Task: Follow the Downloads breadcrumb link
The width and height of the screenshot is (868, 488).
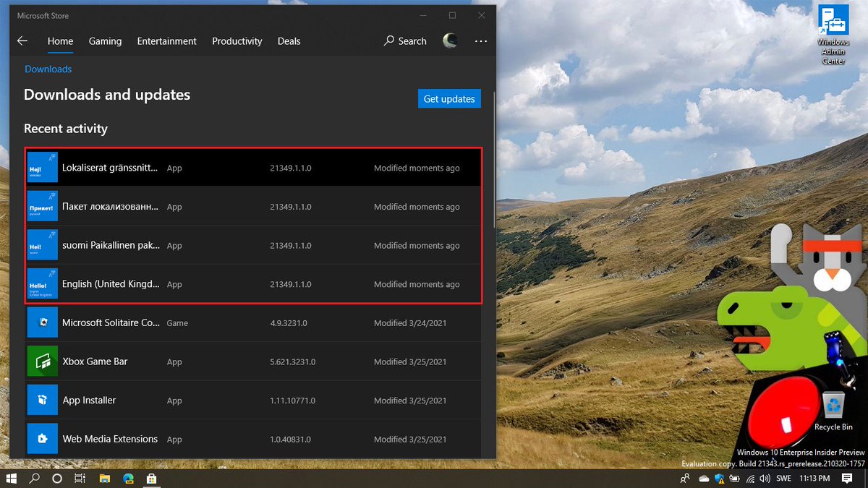Action: tap(48, 69)
